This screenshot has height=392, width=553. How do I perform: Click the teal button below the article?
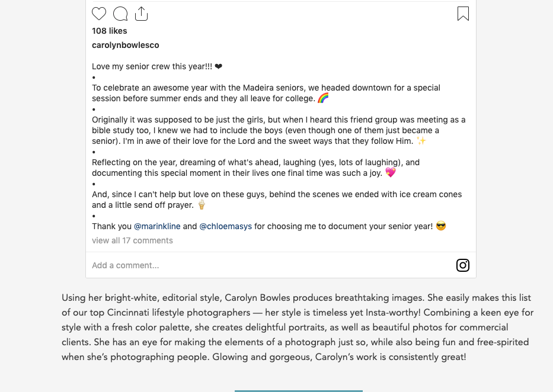coord(298,391)
